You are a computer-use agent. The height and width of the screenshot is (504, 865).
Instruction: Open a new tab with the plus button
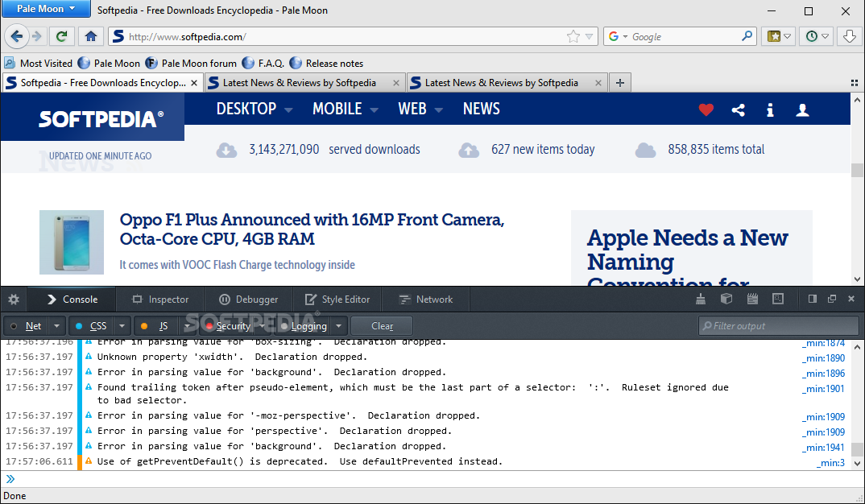[620, 83]
